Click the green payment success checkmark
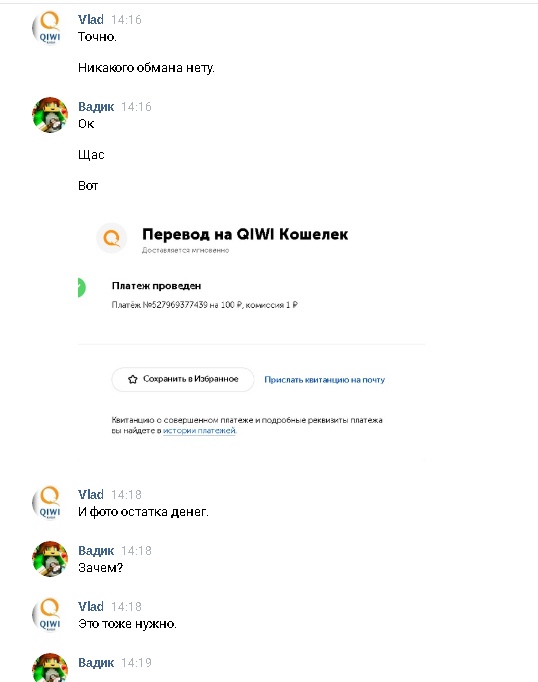This screenshot has width=538, height=682. [81, 288]
